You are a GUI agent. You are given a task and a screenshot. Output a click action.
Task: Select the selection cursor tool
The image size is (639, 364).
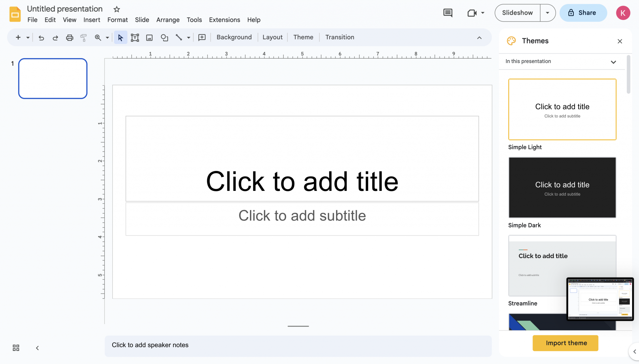point(120,37)
